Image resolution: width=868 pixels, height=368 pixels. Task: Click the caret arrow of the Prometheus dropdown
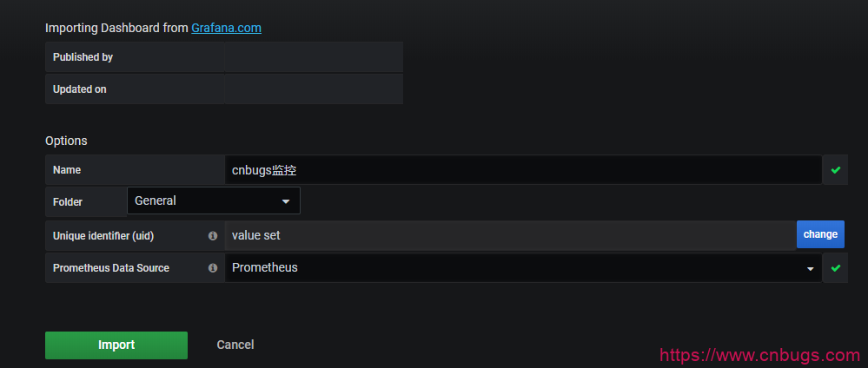811,269
